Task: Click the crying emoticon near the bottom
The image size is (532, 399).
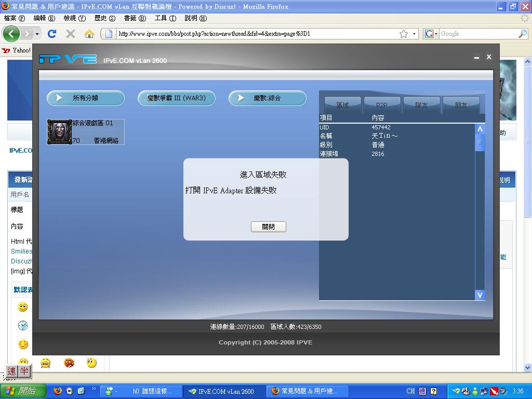Action: click(45, 363)
